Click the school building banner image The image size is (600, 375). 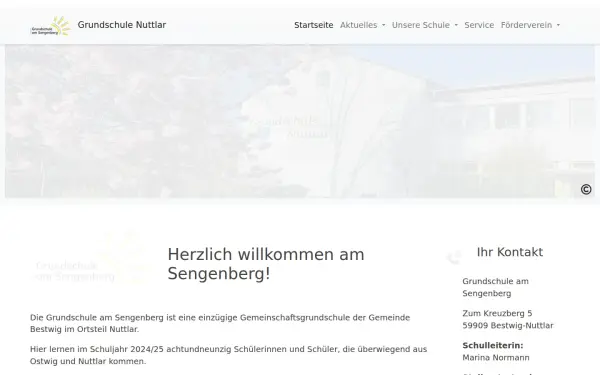(x=300, y=121)
